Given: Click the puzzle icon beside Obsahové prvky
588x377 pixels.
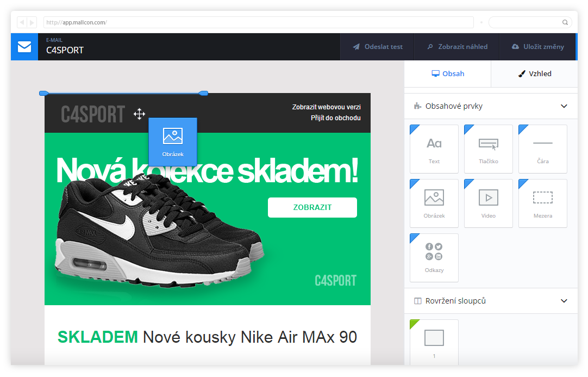Looking at the screenshot, I should point(417,106).
